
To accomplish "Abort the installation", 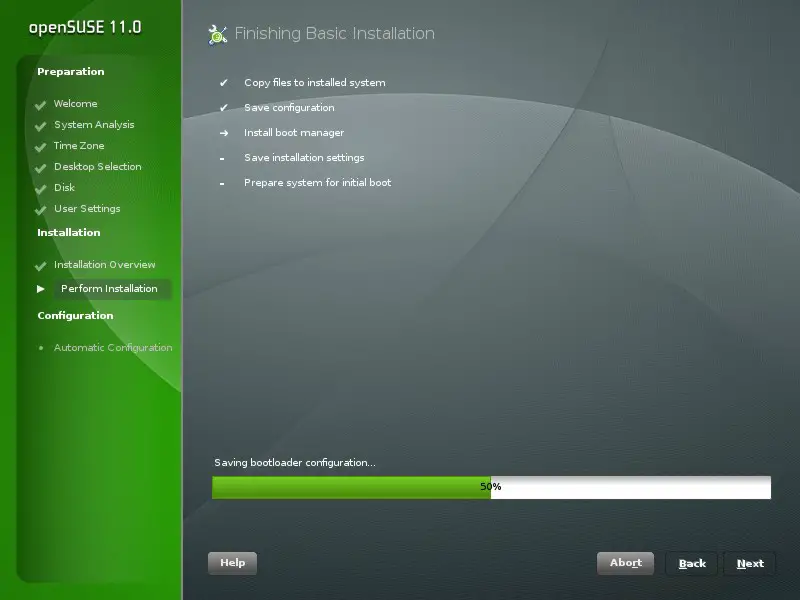I will coord(626,563).
